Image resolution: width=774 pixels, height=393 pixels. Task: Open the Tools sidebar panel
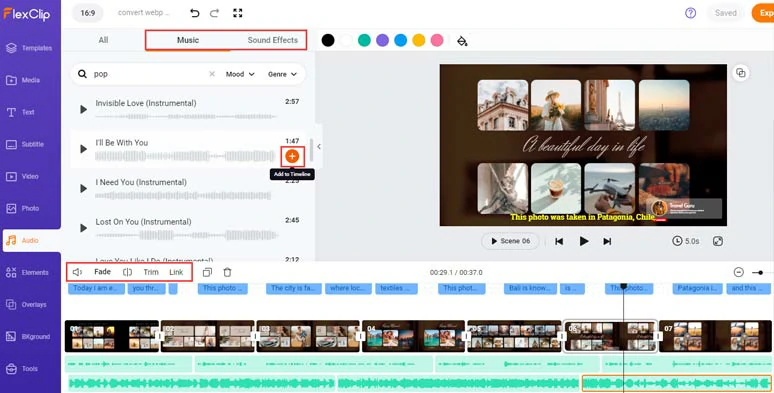[22, 369]
